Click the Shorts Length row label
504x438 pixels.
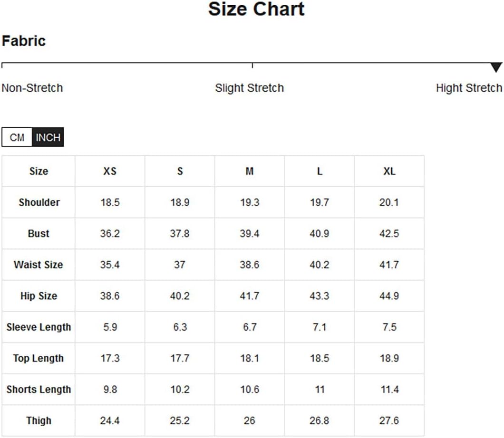point(39,389)
